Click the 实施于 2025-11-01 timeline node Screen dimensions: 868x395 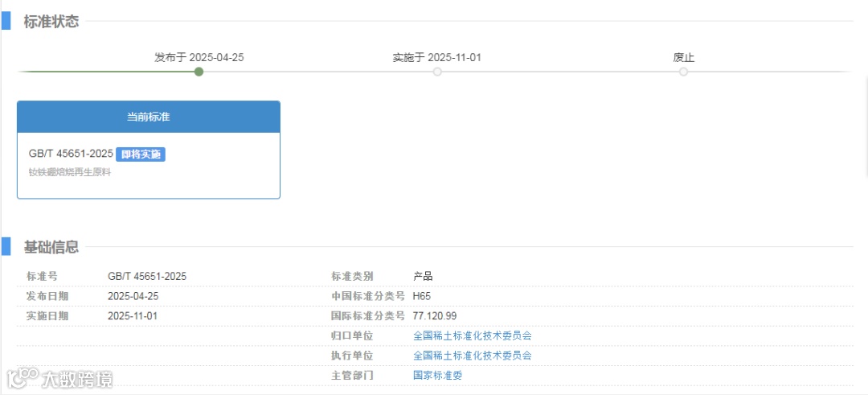coord(437,72)
